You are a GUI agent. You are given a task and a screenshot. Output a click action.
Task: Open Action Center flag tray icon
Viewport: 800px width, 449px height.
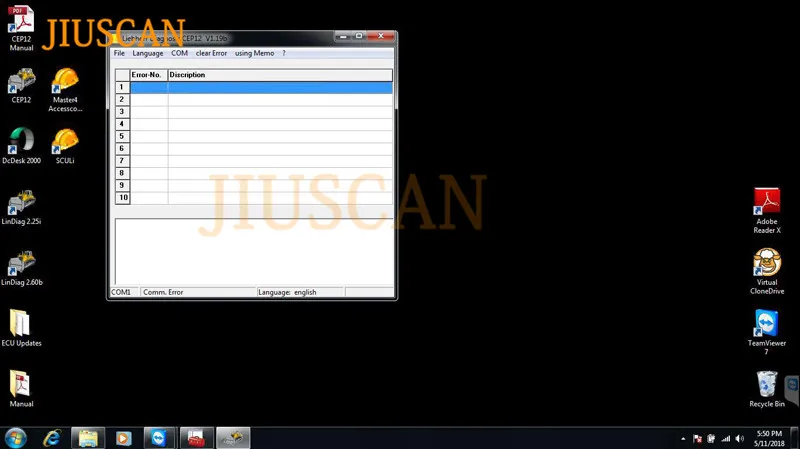pyautogui.click(x=697, y=439)
